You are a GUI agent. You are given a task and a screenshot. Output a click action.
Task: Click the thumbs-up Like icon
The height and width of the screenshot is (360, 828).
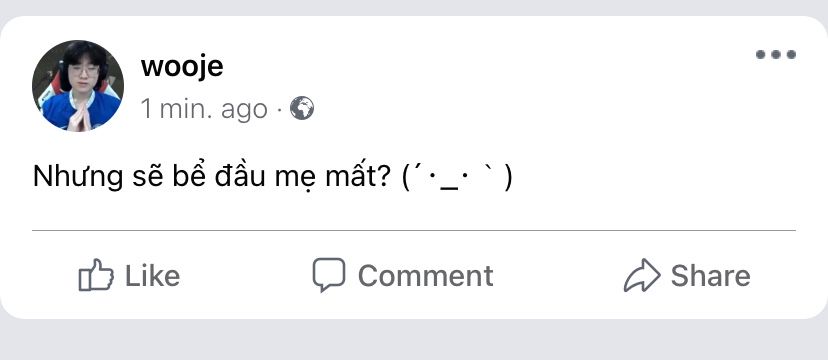(96, 275)
